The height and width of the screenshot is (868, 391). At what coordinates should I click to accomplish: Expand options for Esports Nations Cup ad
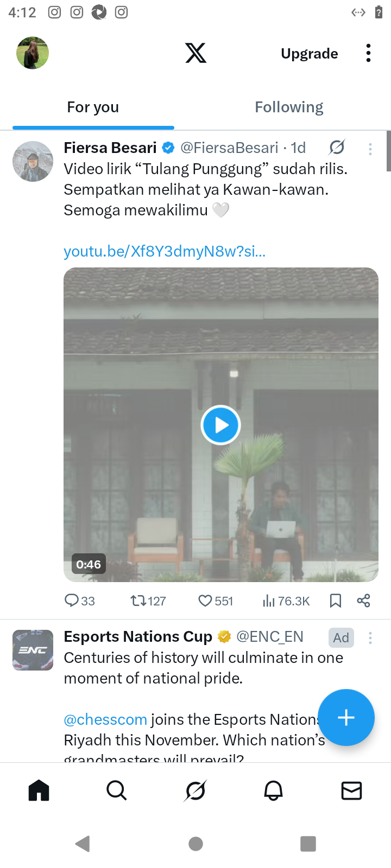370,638
